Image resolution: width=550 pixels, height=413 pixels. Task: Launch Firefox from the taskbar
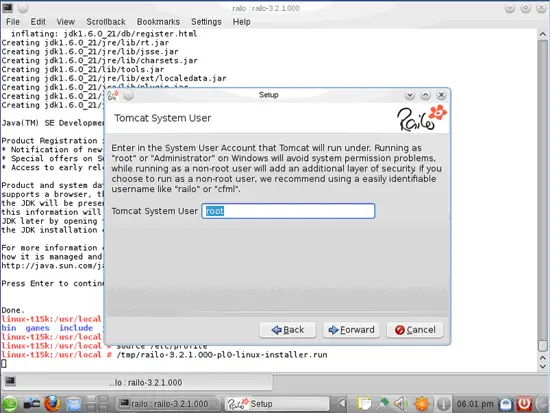click(x=52, y=404)
